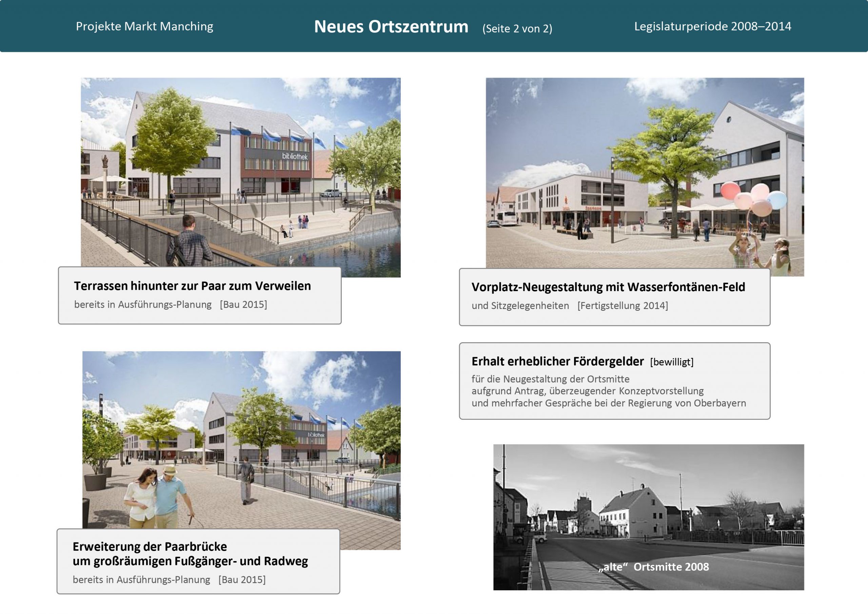Click the 'bibliothek' sign in the top-left rendering
The width and height of the screenshot is (868, 614).
[295, 156]
